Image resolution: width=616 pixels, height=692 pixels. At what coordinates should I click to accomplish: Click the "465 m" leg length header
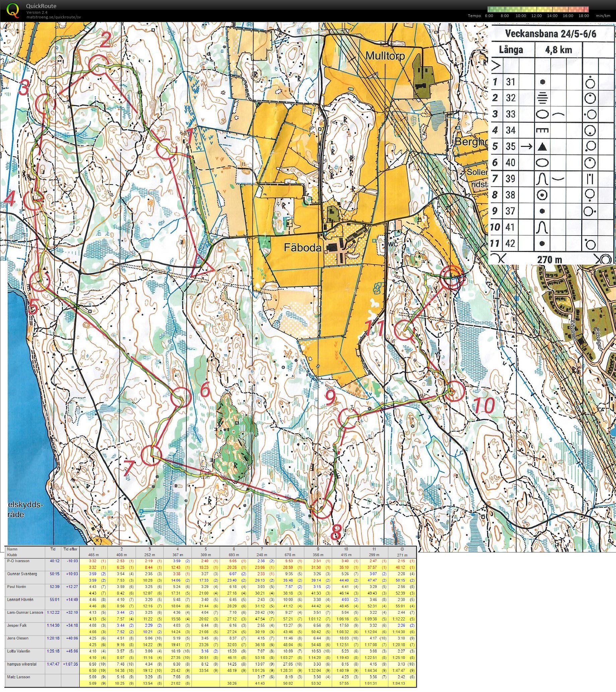tap(93, 555)
